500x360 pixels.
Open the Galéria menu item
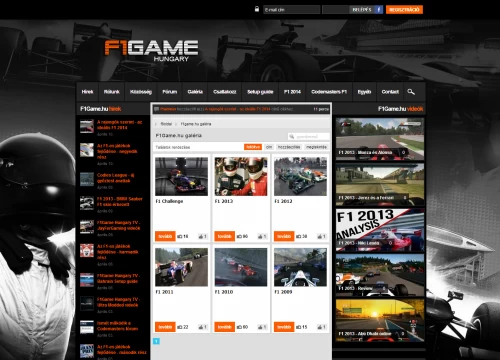pyautogui.click(x=195, y=92)
